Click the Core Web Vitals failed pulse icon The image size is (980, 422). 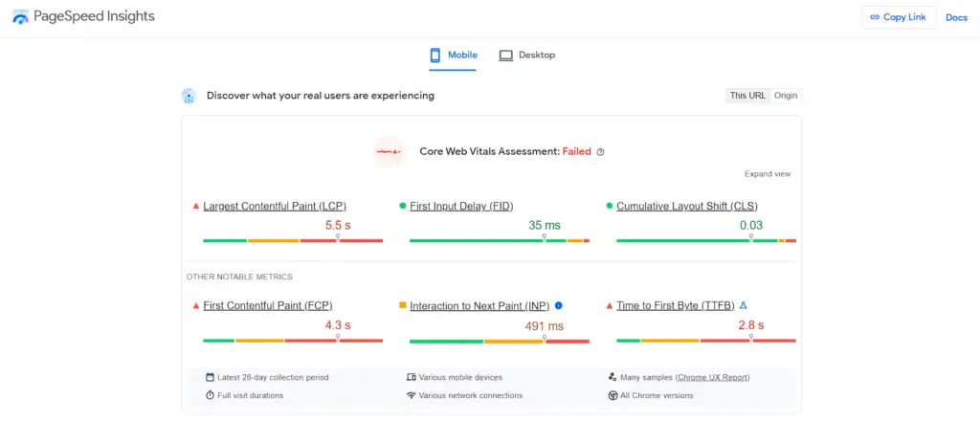pyautogui.click(x=389, y=151)
